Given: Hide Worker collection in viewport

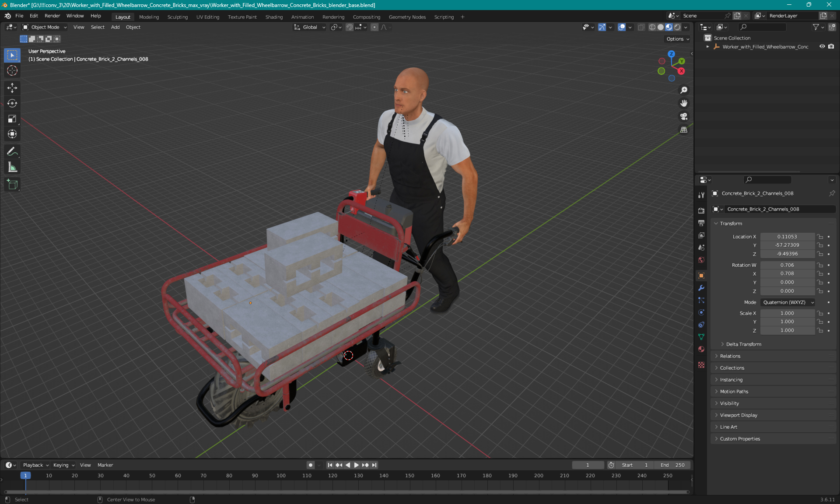Looking at the screenshot, I should click(x=822, y=46).
